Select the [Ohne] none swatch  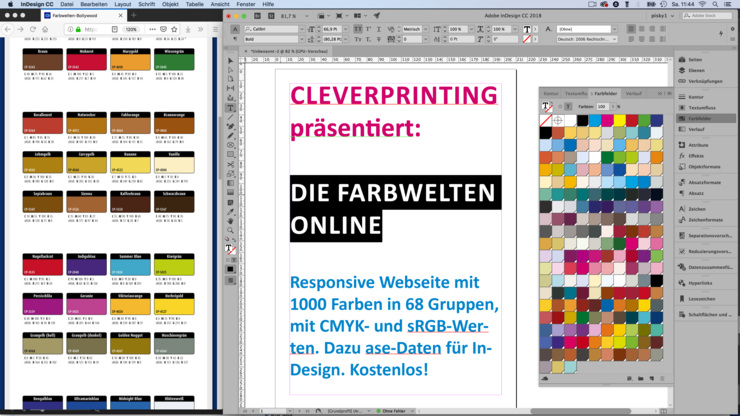pyautogui.click(x=546, y=120)
